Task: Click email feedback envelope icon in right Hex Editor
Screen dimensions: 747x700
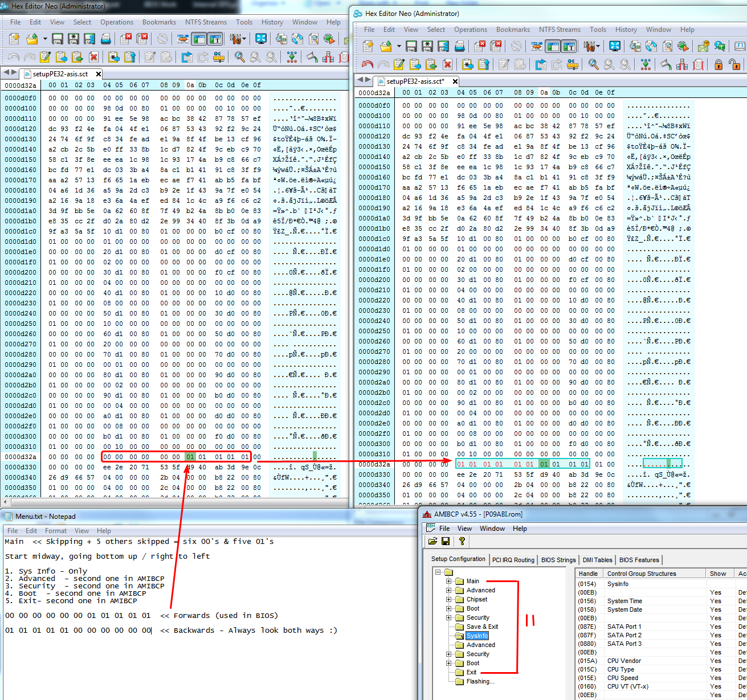Action: pyautogui.click(x=703, y=46)
